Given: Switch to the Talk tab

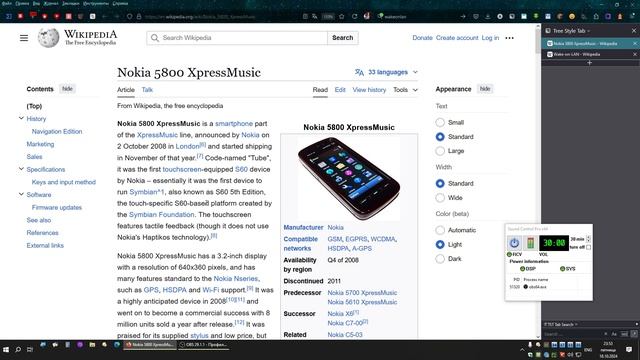Looking at the screenshot, I should (147, 90).
